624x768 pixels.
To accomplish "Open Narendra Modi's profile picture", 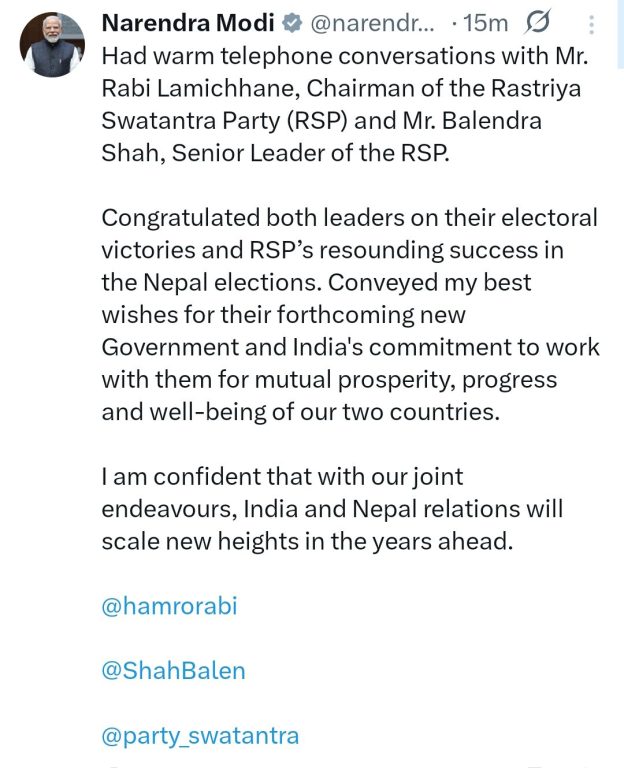I will pyautogui.click(x=51, y=45).
